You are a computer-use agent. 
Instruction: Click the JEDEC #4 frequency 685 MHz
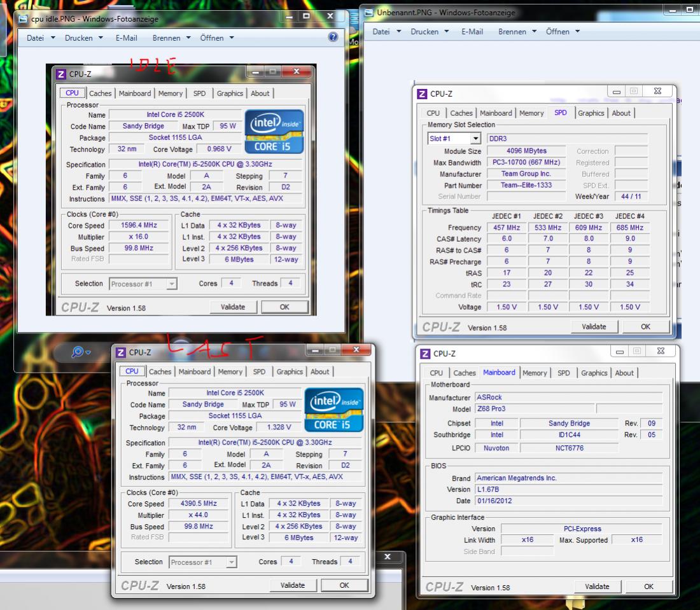(x=630, y=228)
